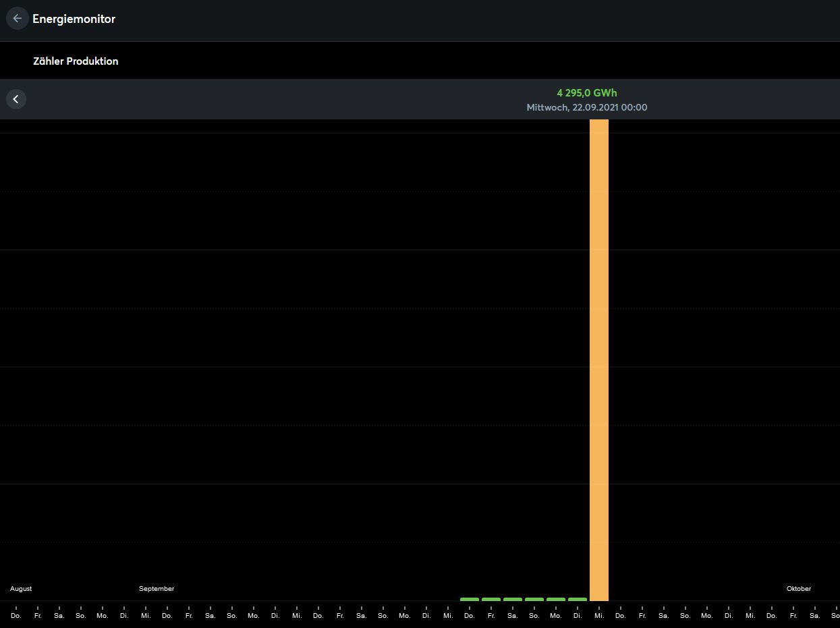Click the Mittwoch, 22.09.2021 date label

click(x=587, y=108)
